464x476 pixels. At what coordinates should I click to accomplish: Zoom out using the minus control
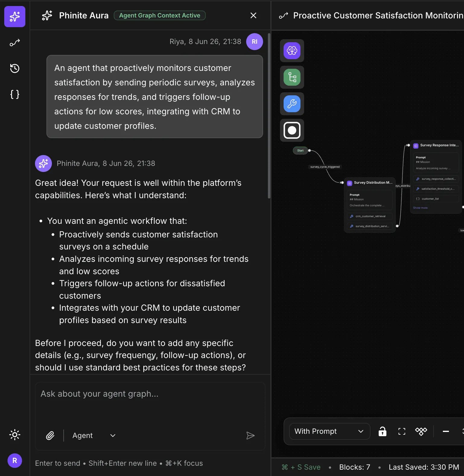click(x=446, y=431)
